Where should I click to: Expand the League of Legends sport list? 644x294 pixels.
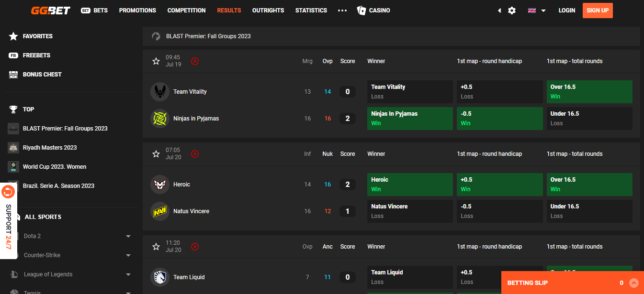[128, 274]
